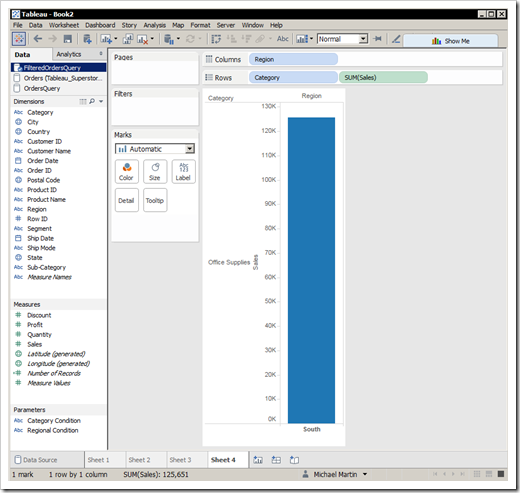The height and width of the screenshot is (493, 520).
Task: Click the SUM(Sales) pill on Rows
Action: pyautogui.click(x=383, y=77)
